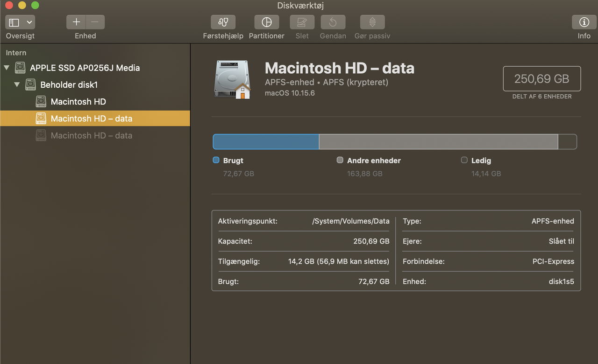Collapse the APPLE SSD AP0256J Media tree

6,68
